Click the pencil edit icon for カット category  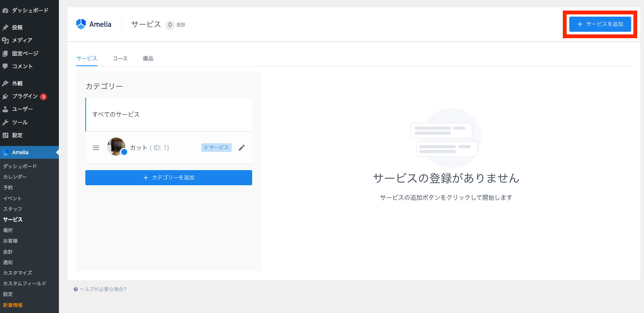242,148
